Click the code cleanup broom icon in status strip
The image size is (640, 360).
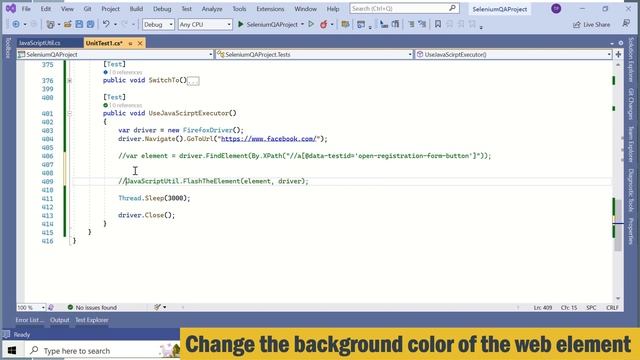[x=158, y=307]
